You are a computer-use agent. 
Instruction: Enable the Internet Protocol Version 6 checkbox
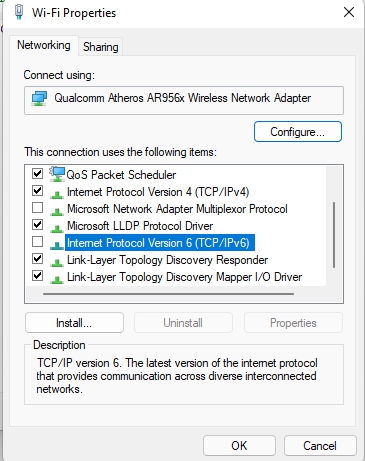[37, 242]
